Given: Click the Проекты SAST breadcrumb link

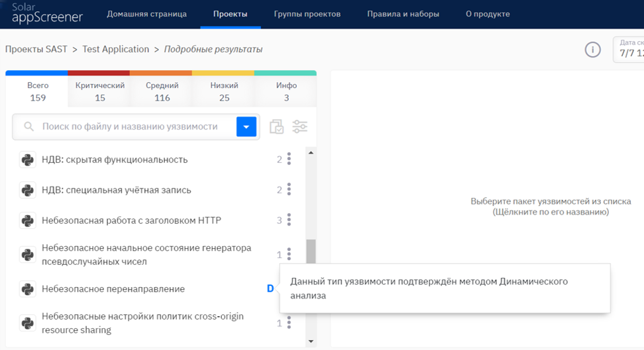Looking at the screenshot, I should click(36, 49).
